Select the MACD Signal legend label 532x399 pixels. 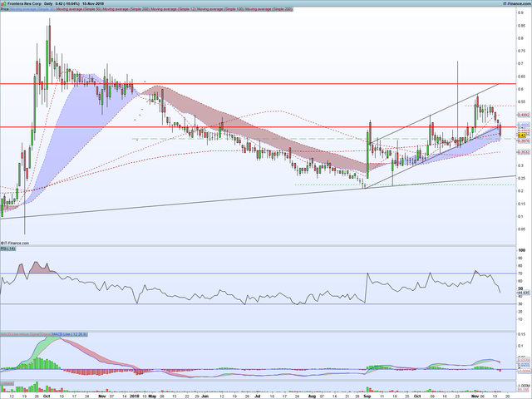pos(46,334)
